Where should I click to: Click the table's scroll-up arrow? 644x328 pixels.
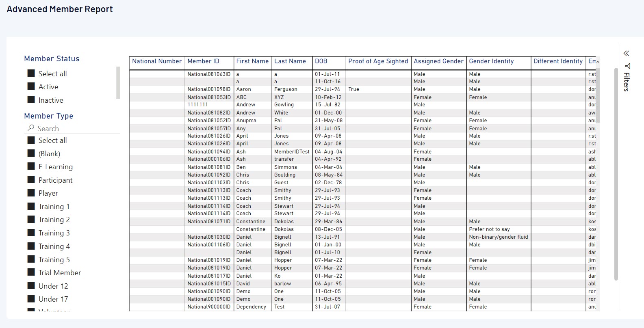pyautogui.click(x=597, y=62)
